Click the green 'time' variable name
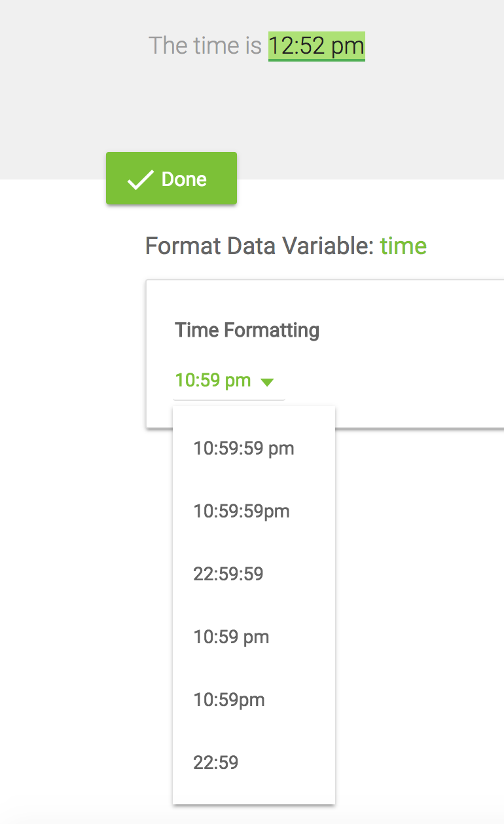504x824 pixels. click(403, 246)
